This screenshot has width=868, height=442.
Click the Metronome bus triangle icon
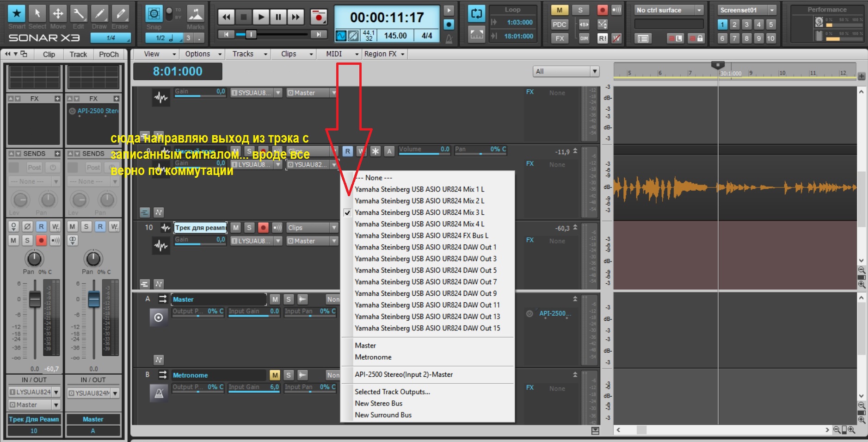click(159, 393)
